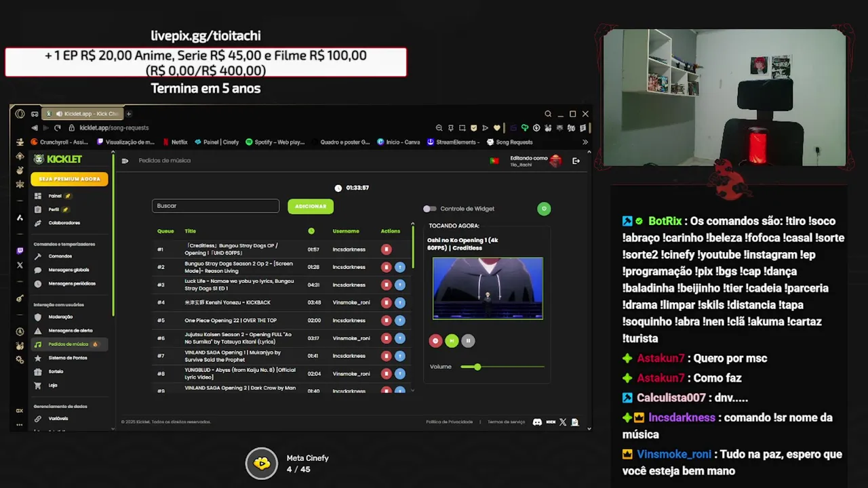Open Variáveis in sidebar

(58, 418)
